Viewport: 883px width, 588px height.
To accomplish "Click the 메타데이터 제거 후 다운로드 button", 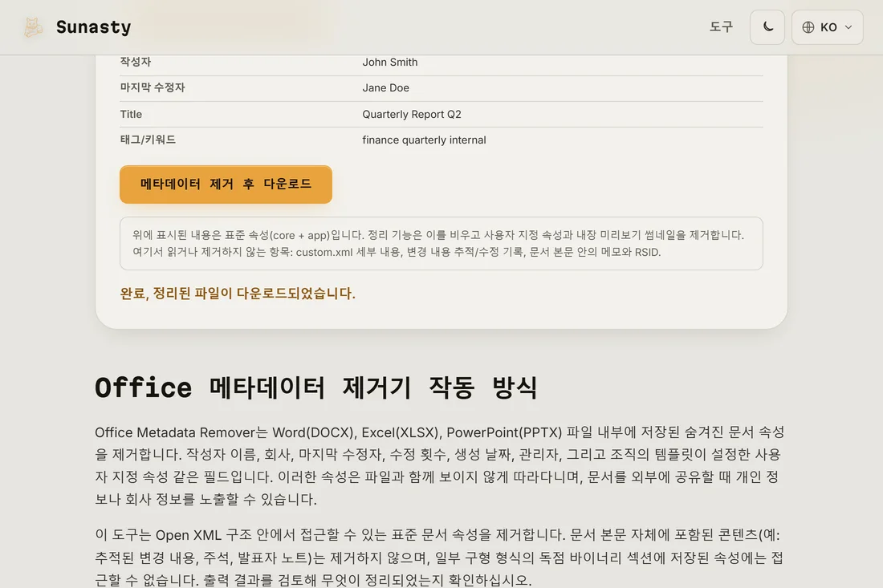I will point(226,184).
